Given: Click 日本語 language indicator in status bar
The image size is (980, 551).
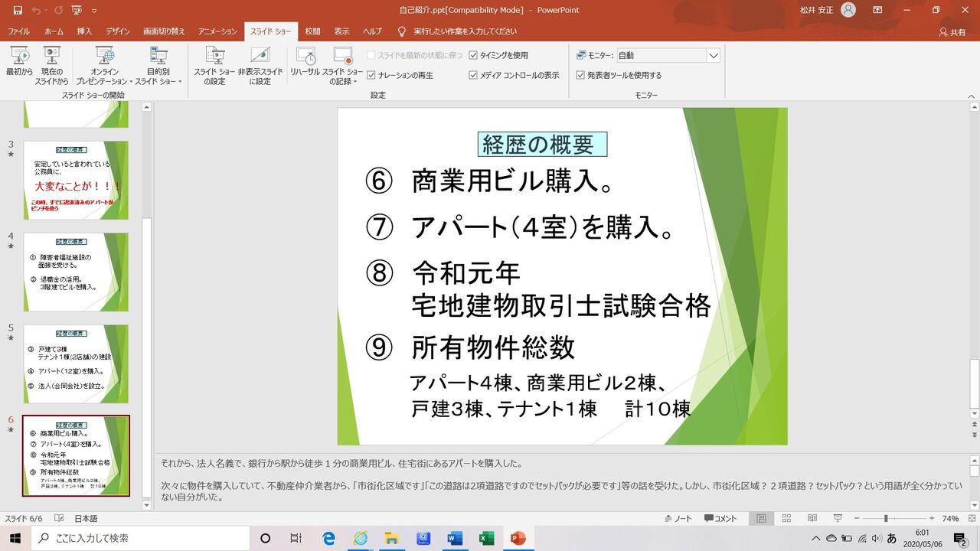Looking at the screenshot, I should (86, 518).
